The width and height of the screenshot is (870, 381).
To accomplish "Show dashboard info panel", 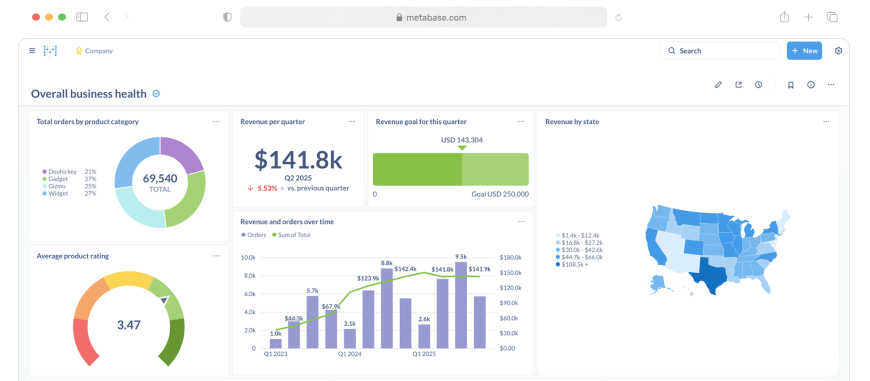I will point(811,85).
